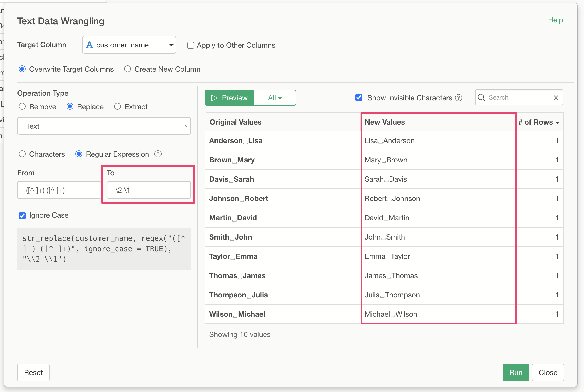Choose the Extract operation type
The height and width of the screenshot is (392, 584).
(117, 107)
